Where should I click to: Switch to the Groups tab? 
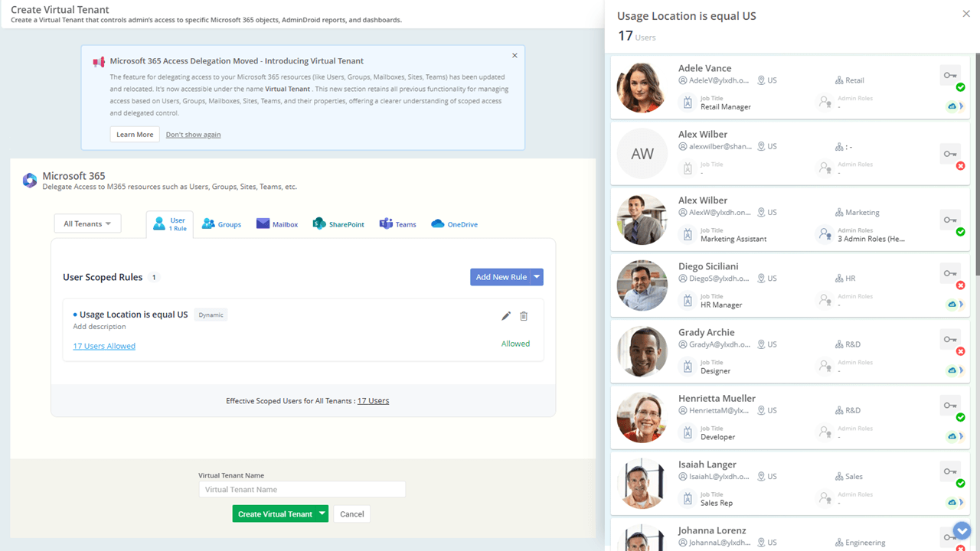tap(221, 224)
